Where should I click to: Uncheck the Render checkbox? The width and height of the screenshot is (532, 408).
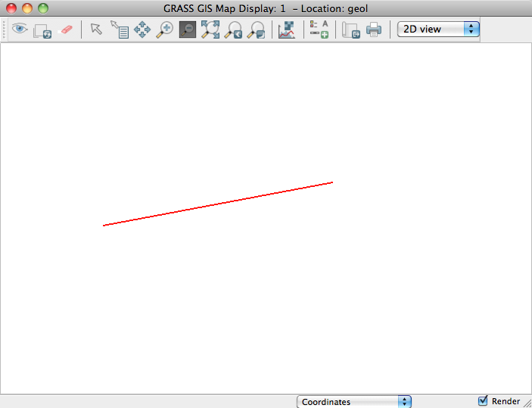pyautogui.click(x=483, y=401)
